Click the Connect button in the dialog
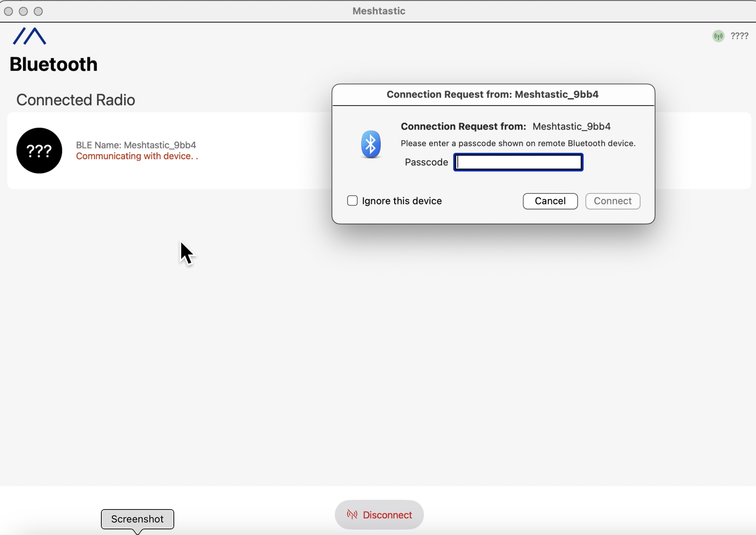 pos(613,201)
